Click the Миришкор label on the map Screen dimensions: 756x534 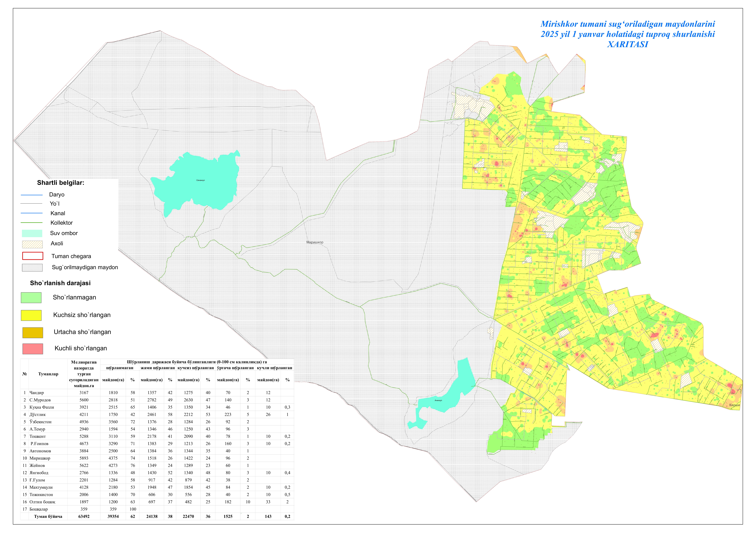(x=315, y=242)
